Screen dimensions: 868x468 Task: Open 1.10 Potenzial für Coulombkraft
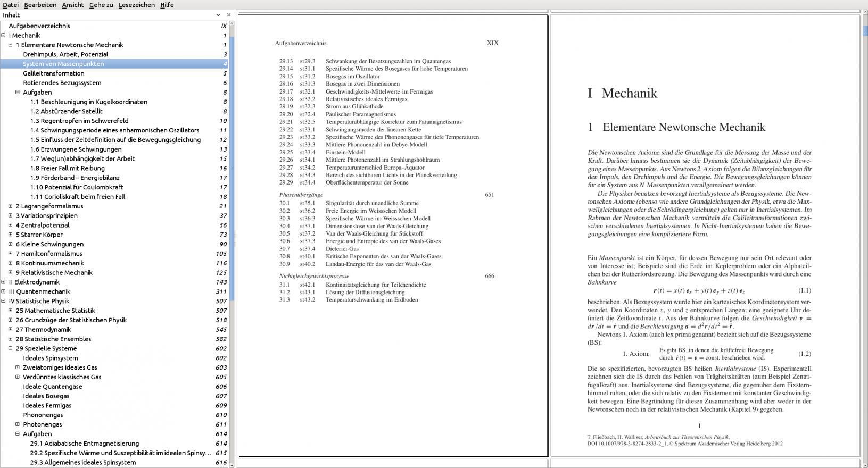click(77, 187)
